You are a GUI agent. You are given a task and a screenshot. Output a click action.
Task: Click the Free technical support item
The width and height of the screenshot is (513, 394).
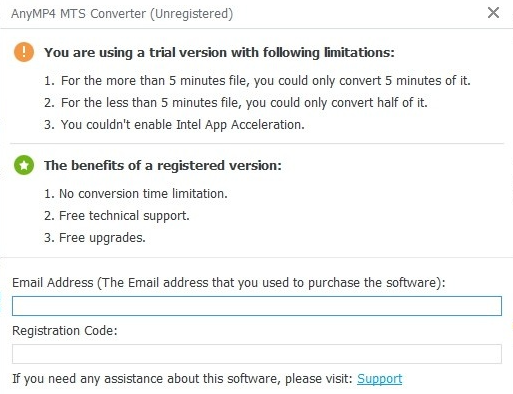pyautogui.click(x=117, y=216)
